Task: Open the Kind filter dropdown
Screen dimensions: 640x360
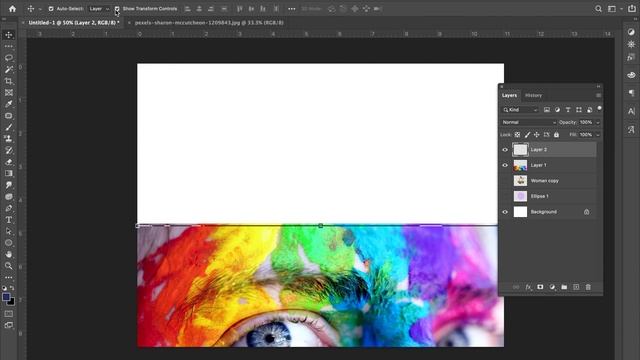Action: pos(520,110)
